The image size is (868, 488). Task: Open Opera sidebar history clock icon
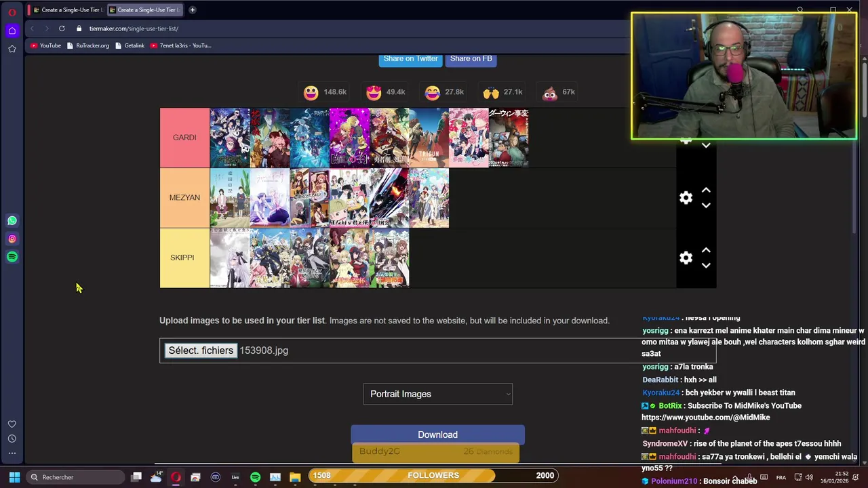tap(12, 439)
